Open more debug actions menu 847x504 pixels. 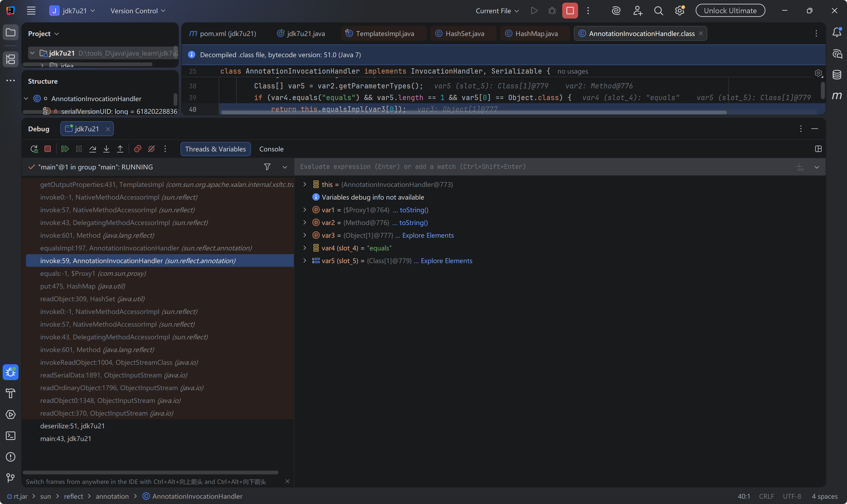pos(165,149)
